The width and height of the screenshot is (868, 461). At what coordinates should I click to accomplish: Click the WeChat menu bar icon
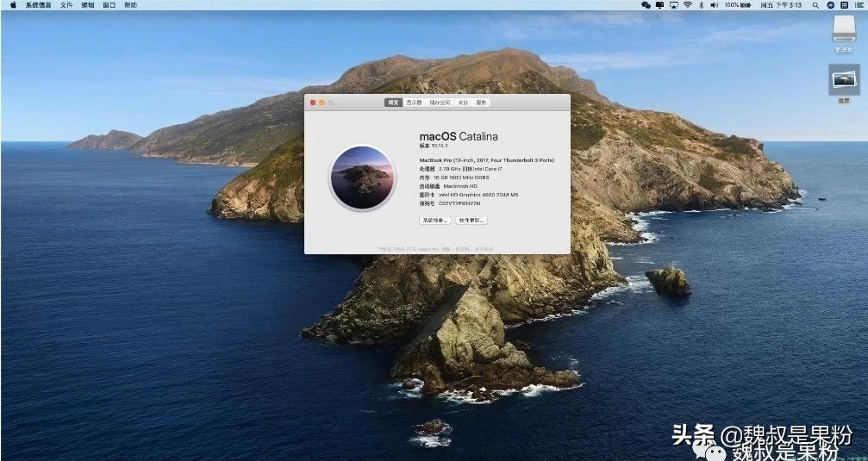(x=646, y=5)
